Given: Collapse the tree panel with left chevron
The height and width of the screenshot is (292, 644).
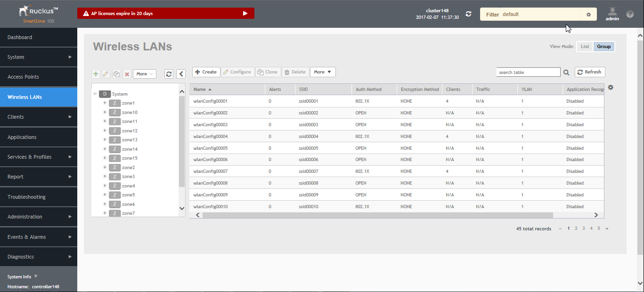Looking at the screenshot, I should (x=181, y=74).
